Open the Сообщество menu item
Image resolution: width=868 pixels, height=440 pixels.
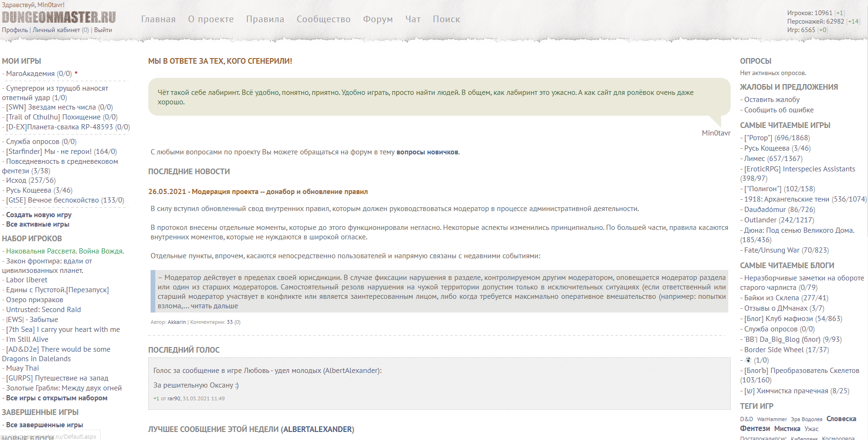(323, 19)
